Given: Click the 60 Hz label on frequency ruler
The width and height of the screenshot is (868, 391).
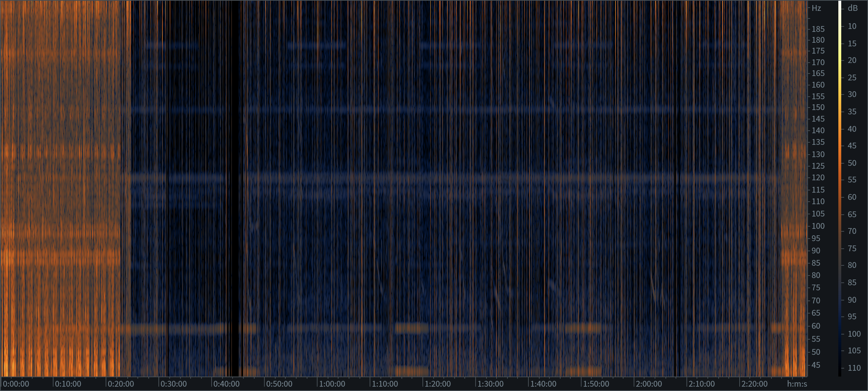Looking at the screenshot, I should [x=816, y=326].
